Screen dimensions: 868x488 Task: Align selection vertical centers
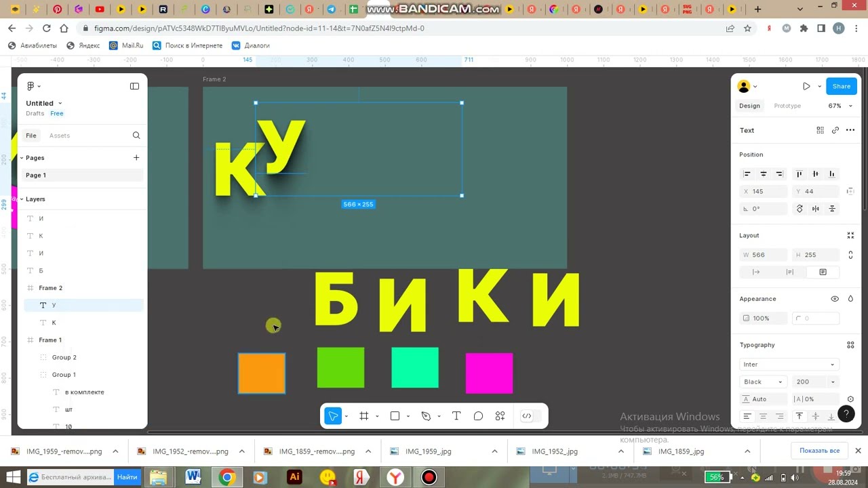tap(815, 174)
